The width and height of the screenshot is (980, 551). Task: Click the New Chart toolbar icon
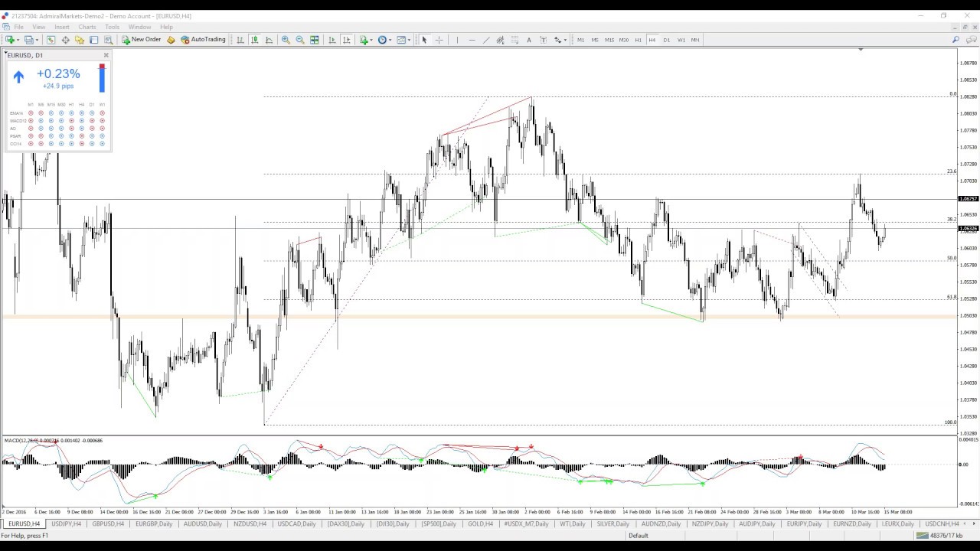click(10, 40)
